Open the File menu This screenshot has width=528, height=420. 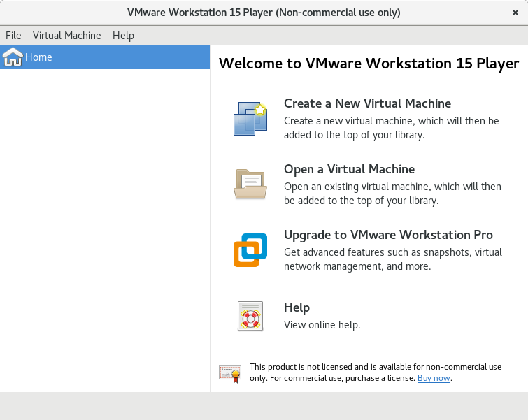pos(13,36)
